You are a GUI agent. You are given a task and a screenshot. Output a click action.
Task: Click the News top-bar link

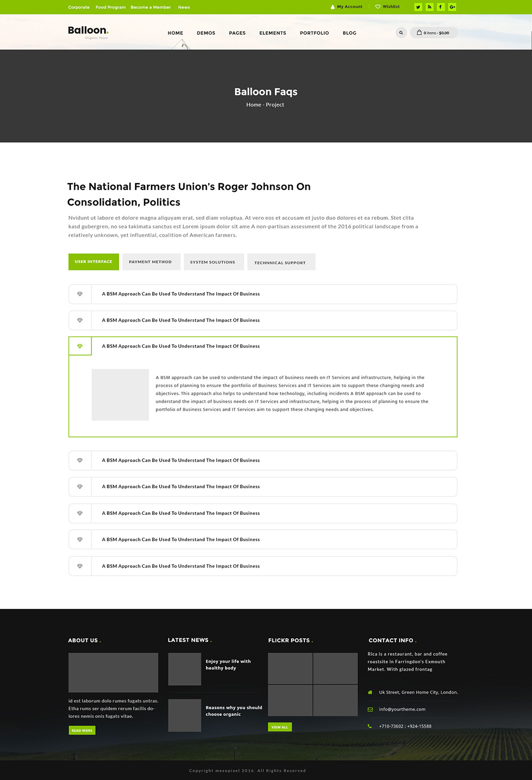coord(184,7)
